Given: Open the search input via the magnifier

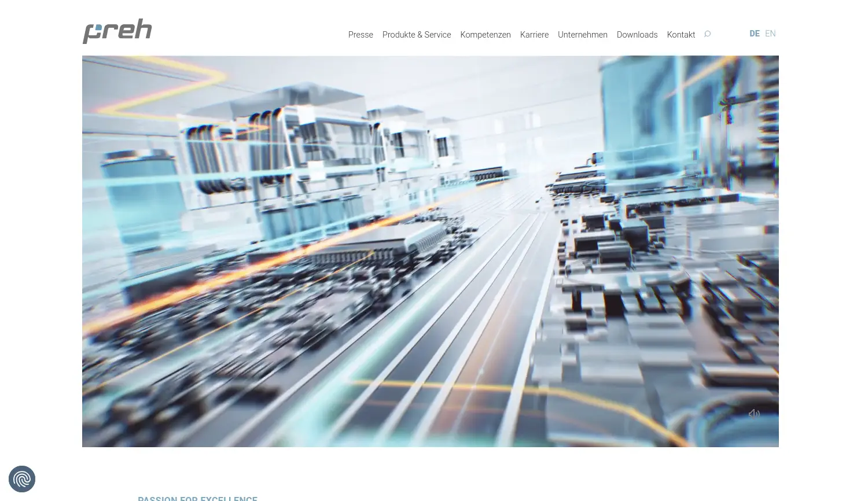Looking at the screenshot, I should click(707, 34).
